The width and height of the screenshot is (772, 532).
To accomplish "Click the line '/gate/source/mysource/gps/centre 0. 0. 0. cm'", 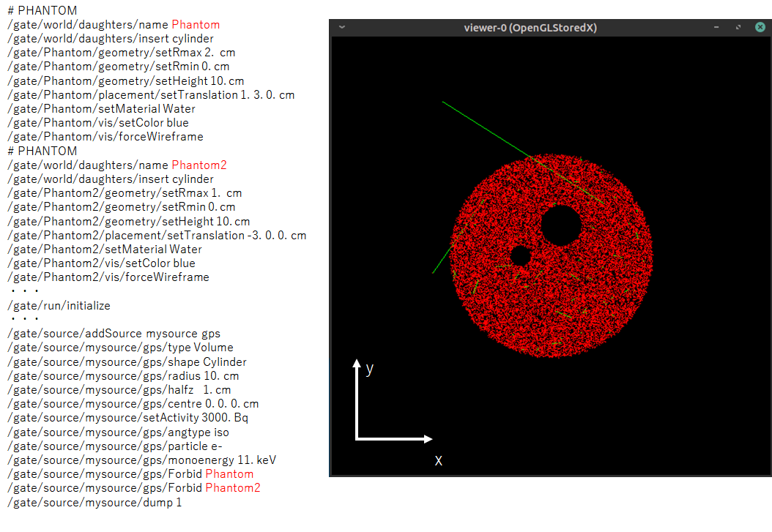I will coord(133,404).
